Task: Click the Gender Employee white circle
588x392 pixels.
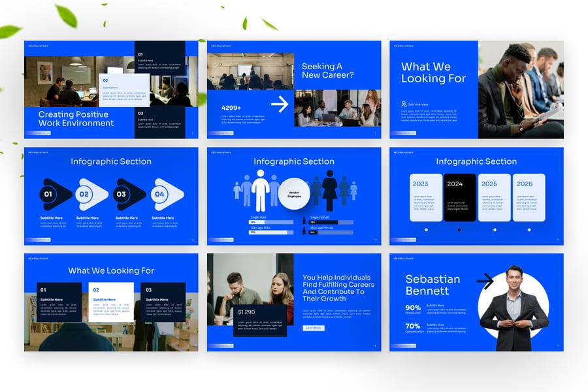Action: click(294, 194)
